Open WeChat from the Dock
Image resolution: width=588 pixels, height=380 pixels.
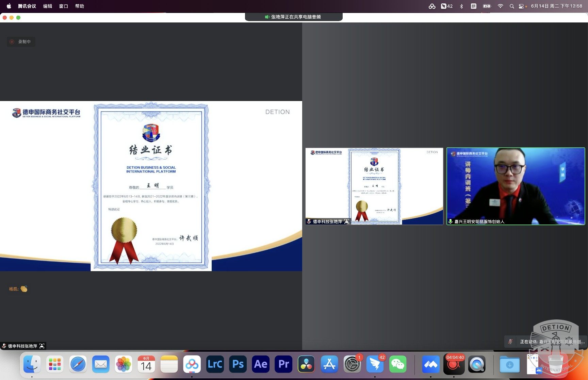point(398,364)
